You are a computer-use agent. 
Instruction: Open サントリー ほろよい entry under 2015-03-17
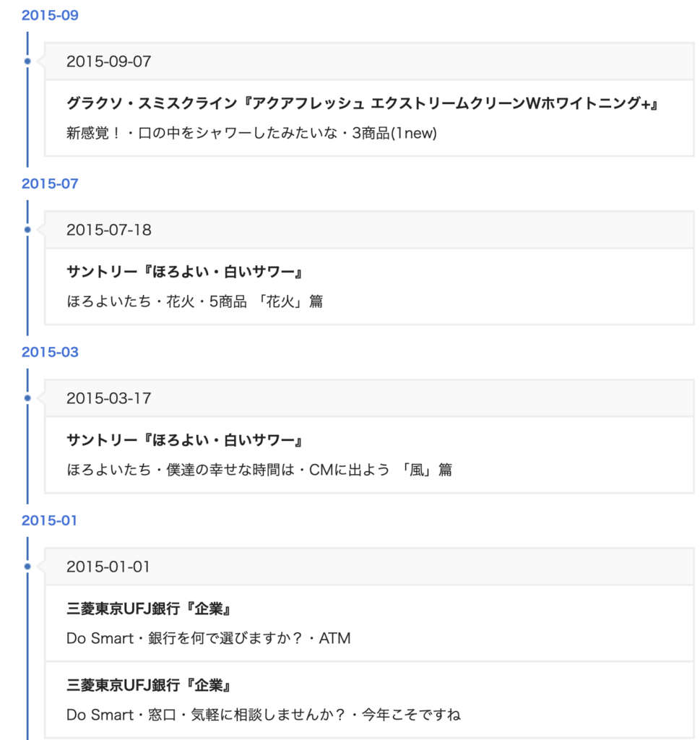coord(184,440)
